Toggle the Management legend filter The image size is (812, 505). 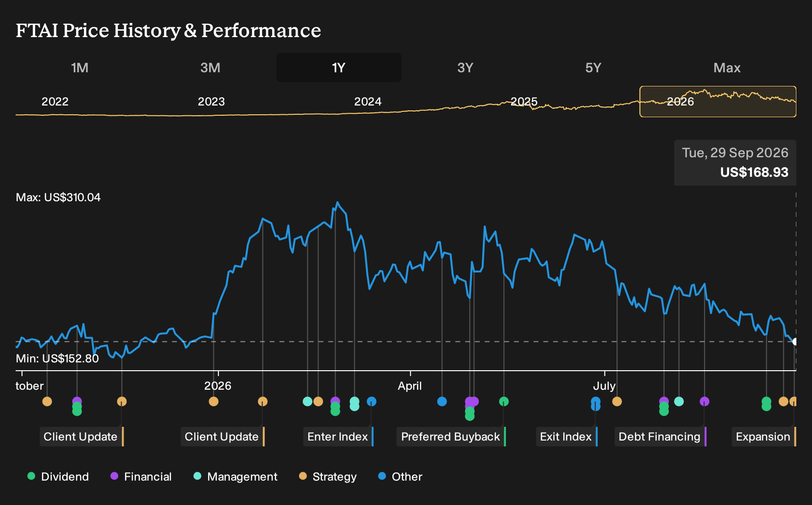click(x=235, y=477)
